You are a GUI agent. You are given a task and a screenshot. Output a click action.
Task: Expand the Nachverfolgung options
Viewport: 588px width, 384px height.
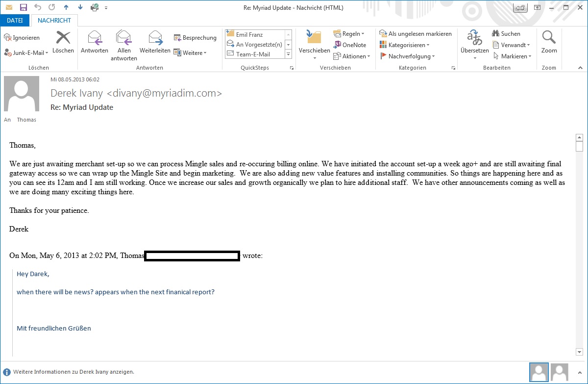tap(408, 56)
